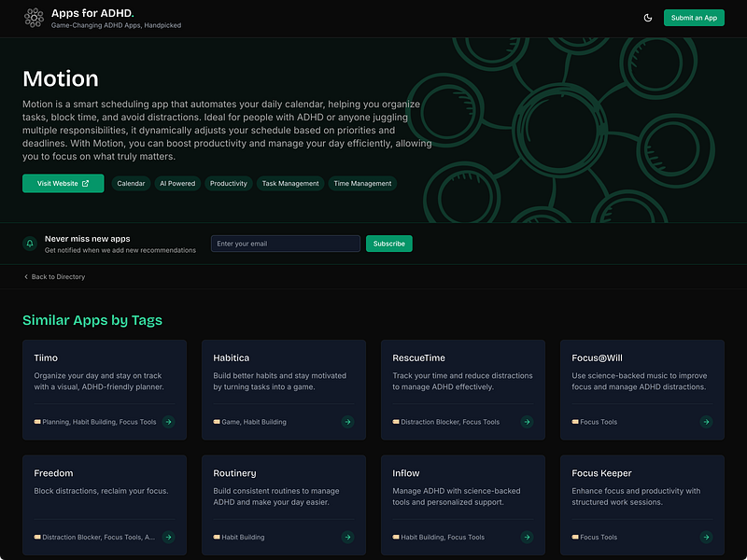This screenshot has width=747, height=560.
Task: Select the Productivity tag
Action: pos(229,183)
